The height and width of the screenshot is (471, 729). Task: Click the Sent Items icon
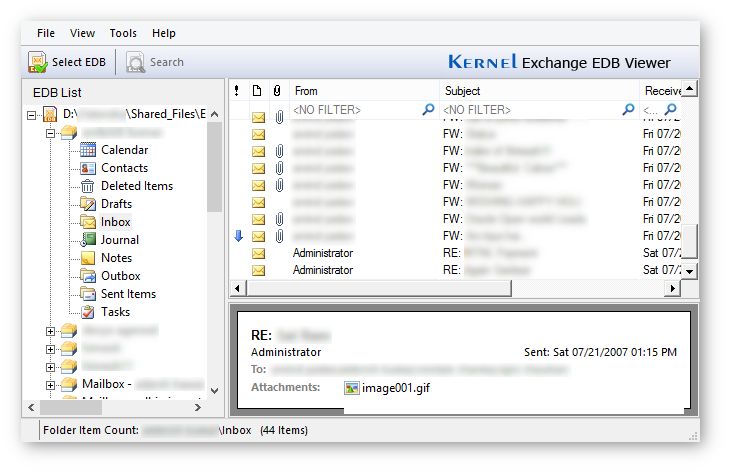(88, 294)
